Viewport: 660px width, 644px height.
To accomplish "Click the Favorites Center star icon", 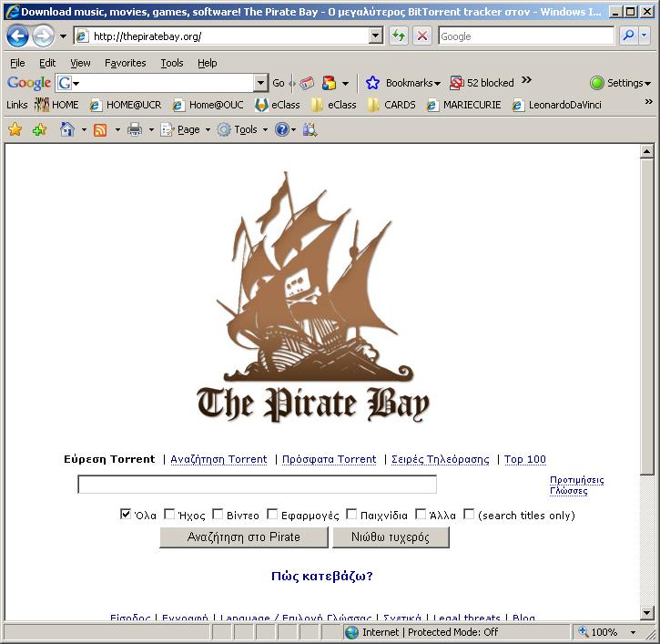I will coord(15,129).
